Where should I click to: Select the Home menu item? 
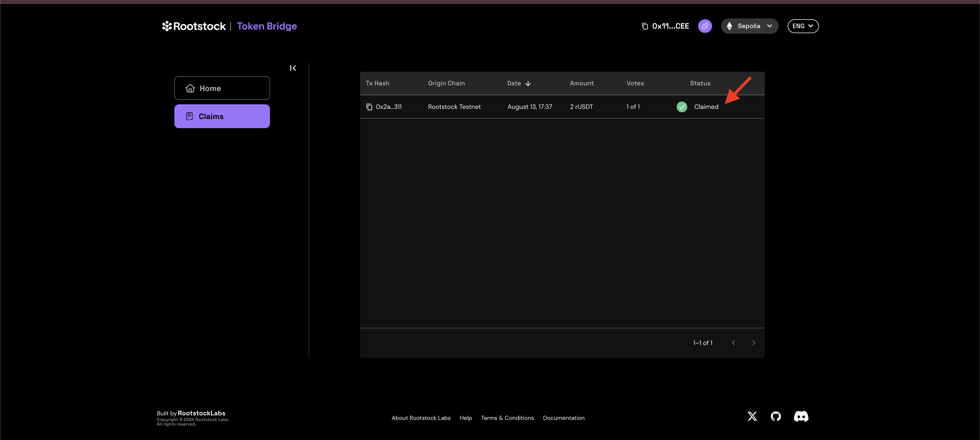pos(221,88)
